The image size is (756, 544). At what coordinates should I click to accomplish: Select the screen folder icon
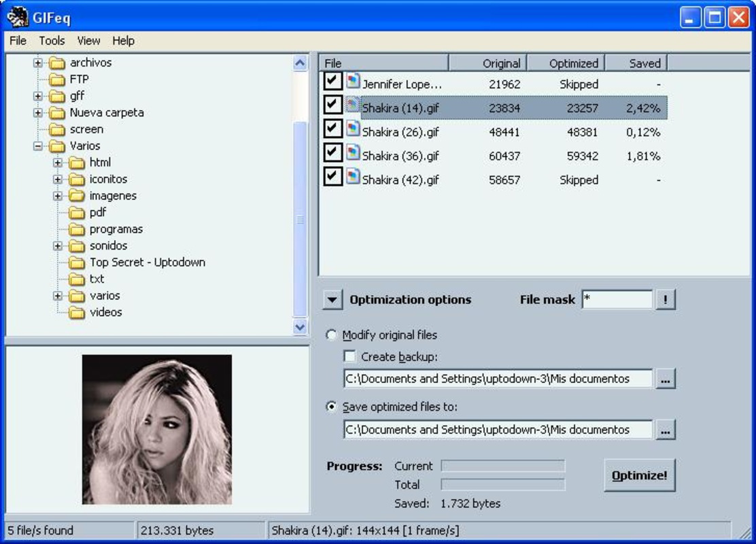[x=57, y=129]
